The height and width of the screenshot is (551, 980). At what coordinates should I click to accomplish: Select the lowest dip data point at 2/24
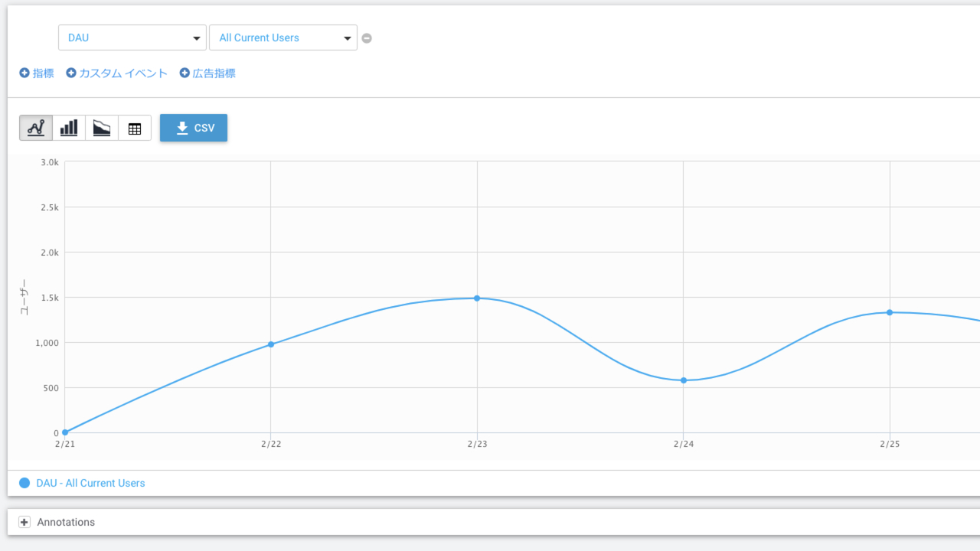click(684, 380)
